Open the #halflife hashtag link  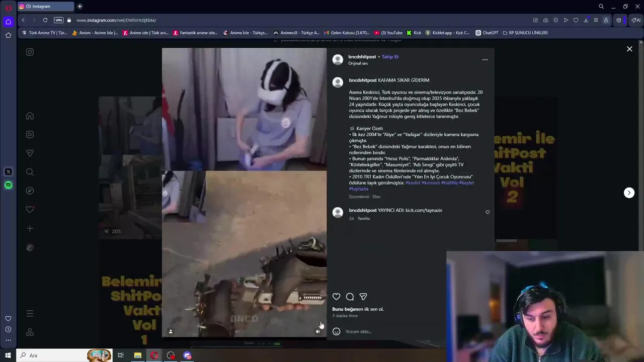tap(449, 183)
